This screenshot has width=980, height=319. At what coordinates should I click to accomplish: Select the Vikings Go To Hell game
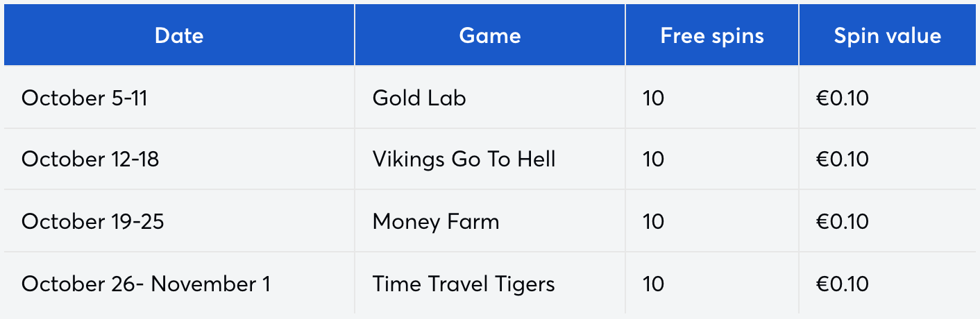[464, 159]
